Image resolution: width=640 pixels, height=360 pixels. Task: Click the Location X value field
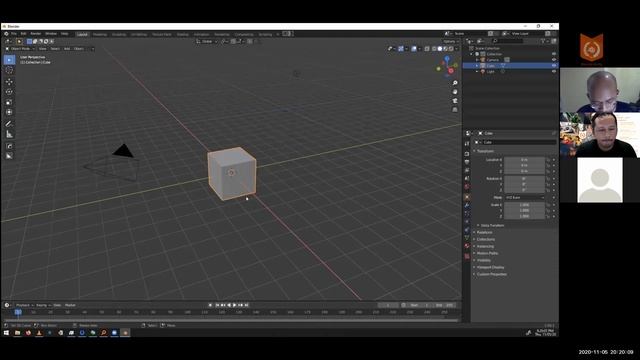tap(524, 160)
